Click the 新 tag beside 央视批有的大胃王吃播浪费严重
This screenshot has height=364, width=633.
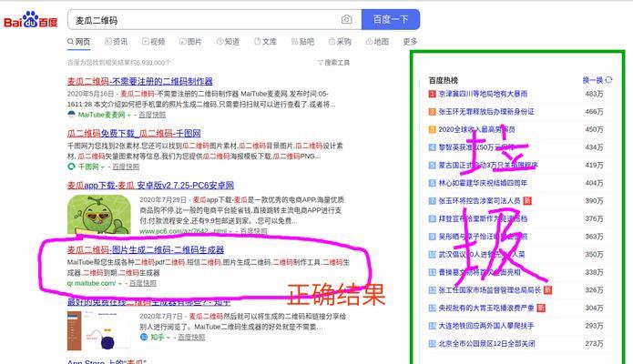pyautogui.click(x=541, y=308)
